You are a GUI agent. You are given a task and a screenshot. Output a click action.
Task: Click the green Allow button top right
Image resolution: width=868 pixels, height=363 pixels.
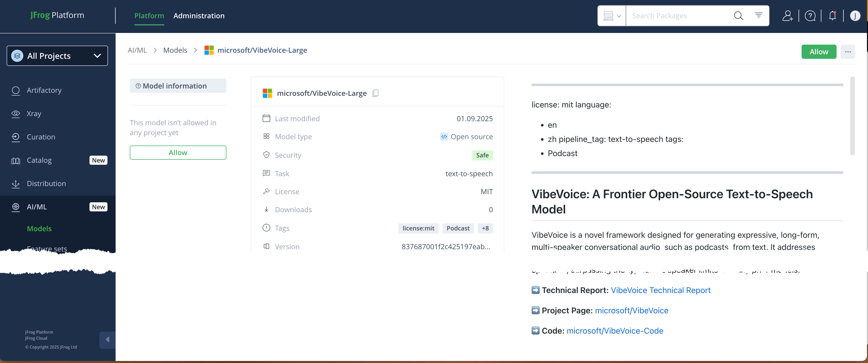point(819,52)
